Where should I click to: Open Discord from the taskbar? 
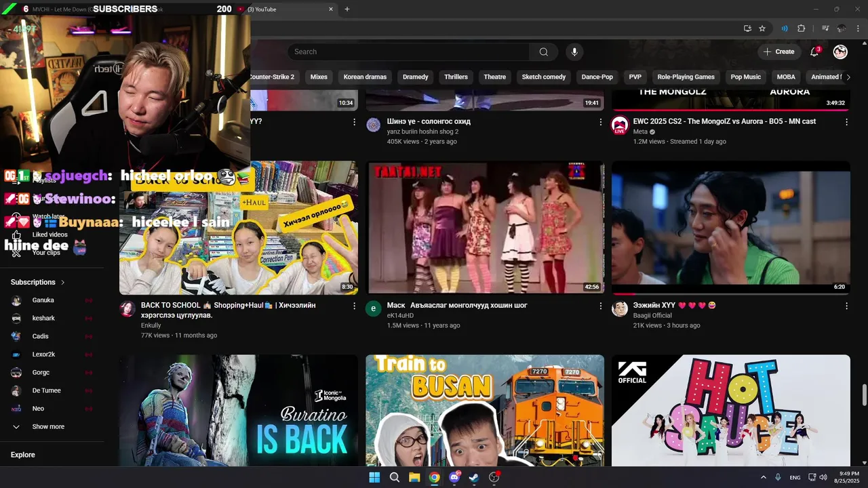pyautogui.click(x=454, y=477)
